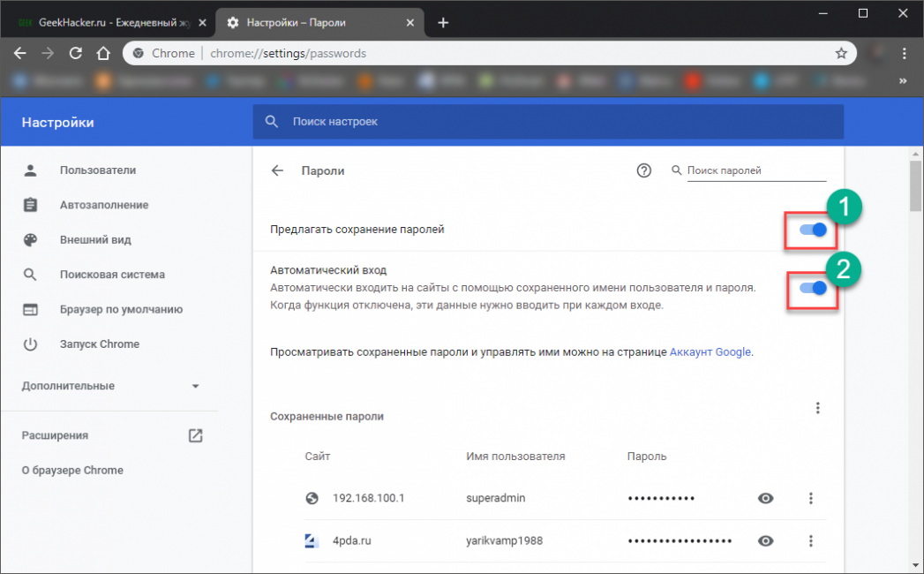Viewport: 924px width, 574px height.
Task: Reload the page with the refresh icon
Action: (76, 53)
